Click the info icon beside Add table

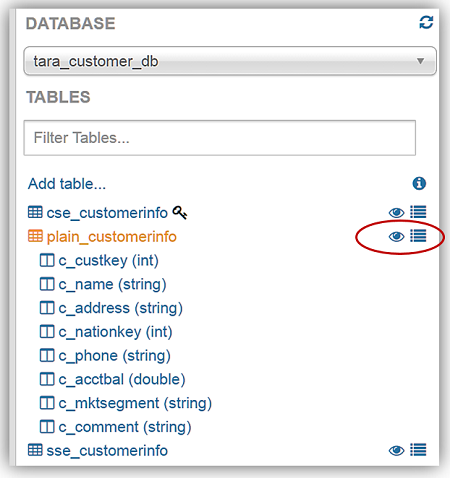click(419, 183)
